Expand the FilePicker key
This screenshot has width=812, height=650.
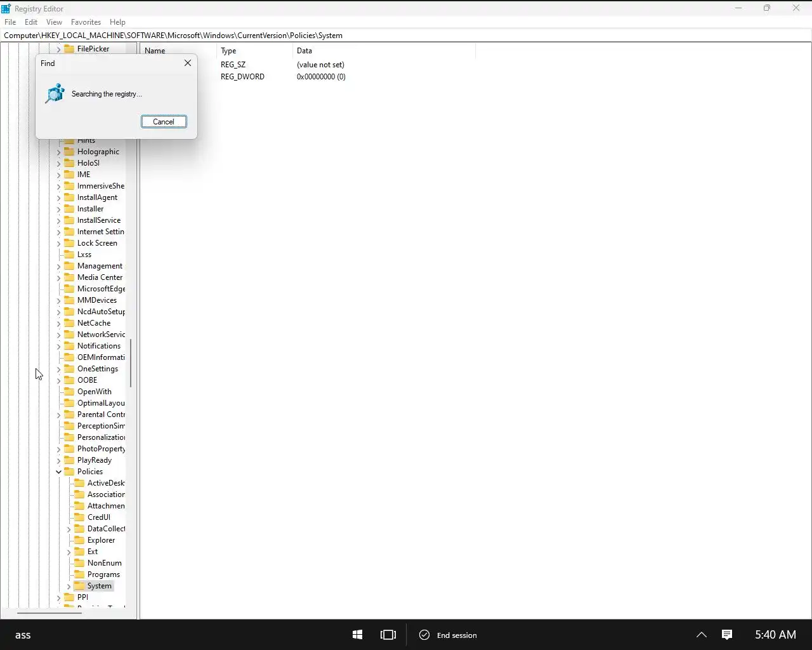(59, 49)
